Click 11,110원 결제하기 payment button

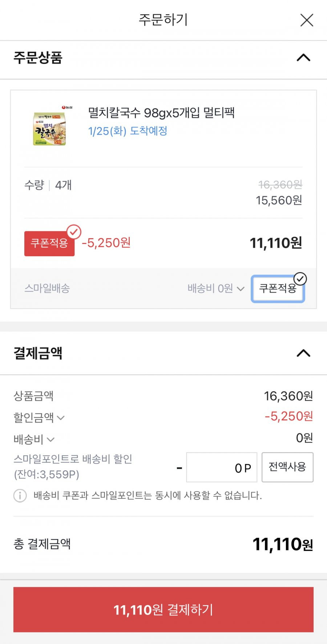click(163, 610)
